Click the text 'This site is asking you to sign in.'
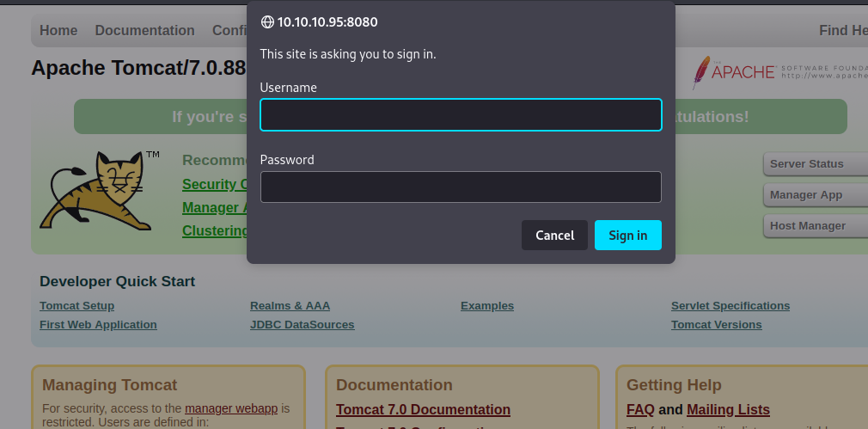The width and height of the screenshot is (868, 429). pos(348,54)
